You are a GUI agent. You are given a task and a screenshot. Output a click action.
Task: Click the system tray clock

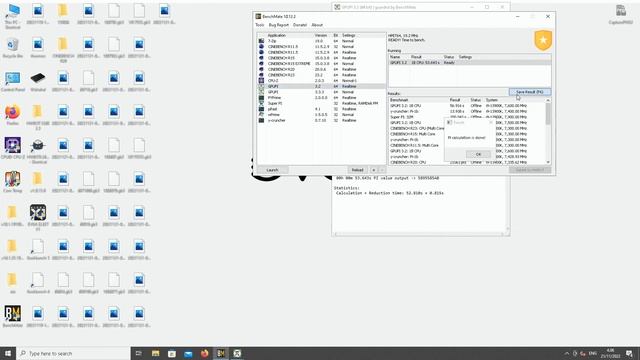pos(610,353)
